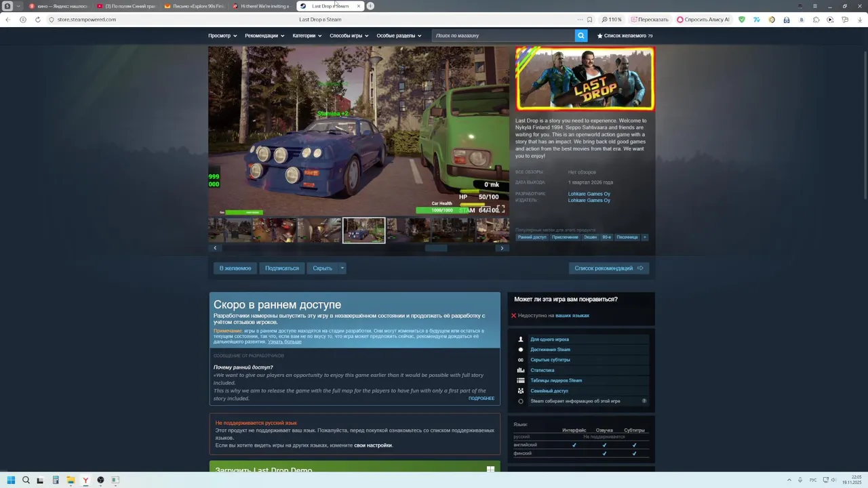
Task: Click the closed captions CC icon
Action: [x=521, y=360]
